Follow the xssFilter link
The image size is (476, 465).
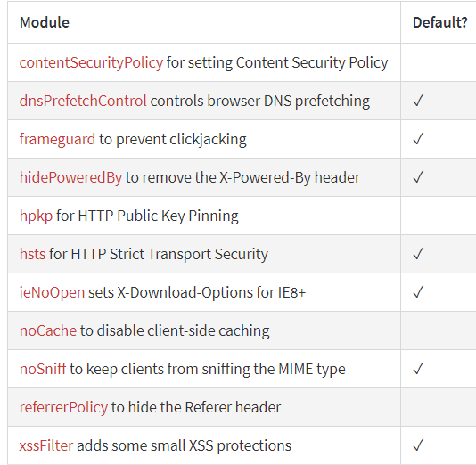46,446
